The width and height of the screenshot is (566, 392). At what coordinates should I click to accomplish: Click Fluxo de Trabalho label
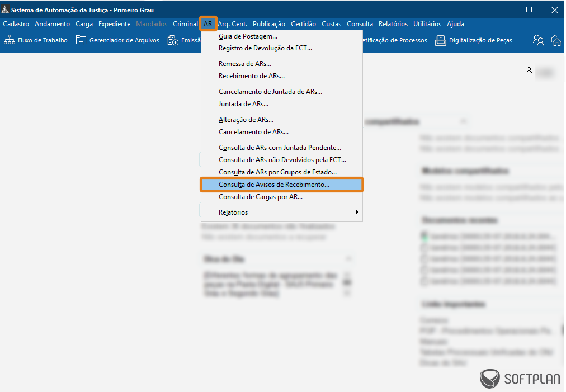[43, 40]
